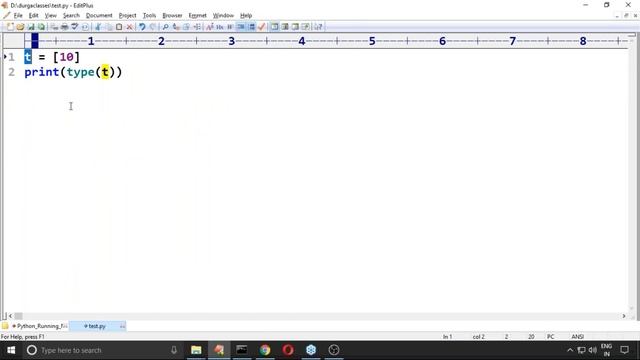Switch to the Python_Running_F document tab

tap(40, 326)
